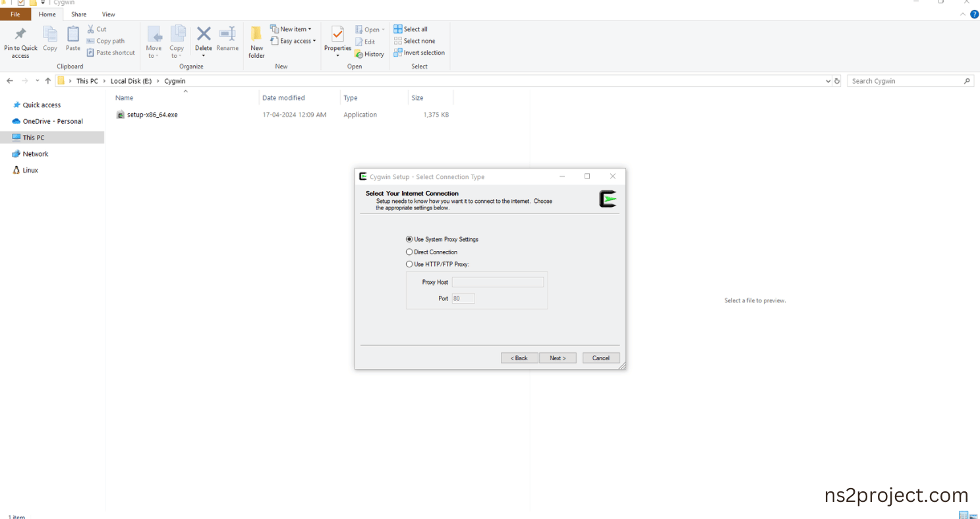The height and width of the screenshot is (519, 980).
Task: Switch to the Share ribbon tab
Action: (78, 14)
